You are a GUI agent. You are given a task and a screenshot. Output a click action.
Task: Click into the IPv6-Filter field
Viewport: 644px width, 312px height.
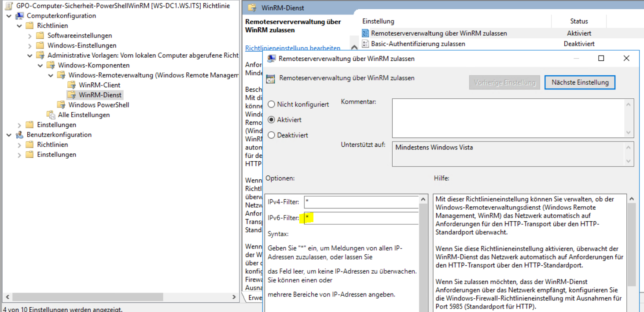click(361, 218)
